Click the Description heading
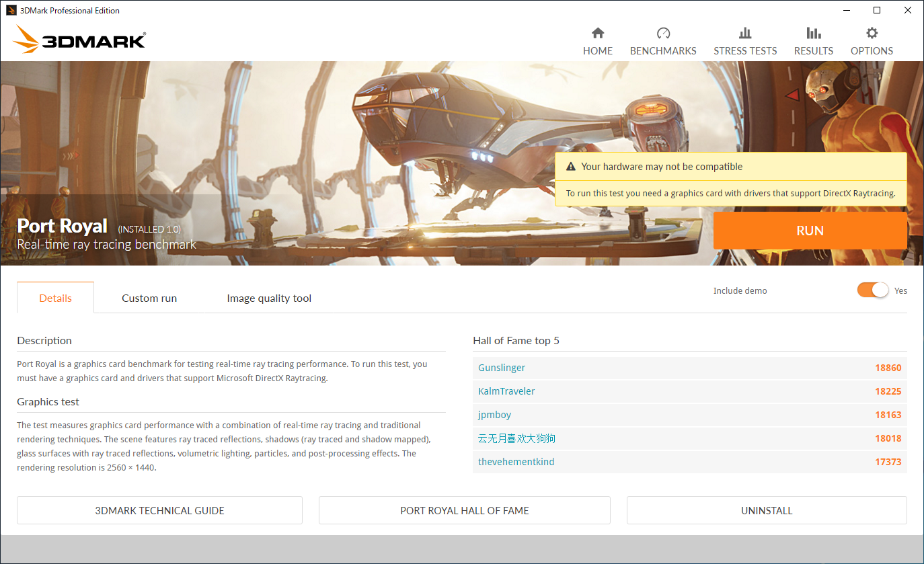Image resolution: width=924 pixels, height=564 pixels. 44,340
